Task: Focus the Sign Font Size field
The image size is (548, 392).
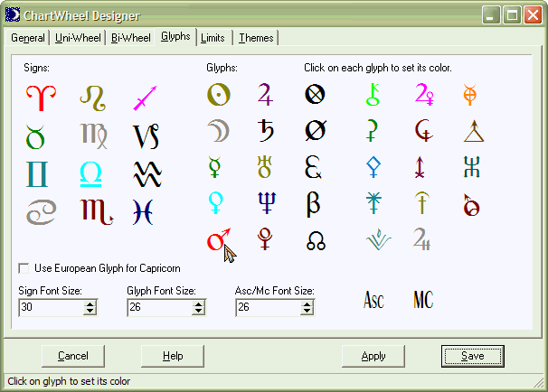Action: click(52, 307)
